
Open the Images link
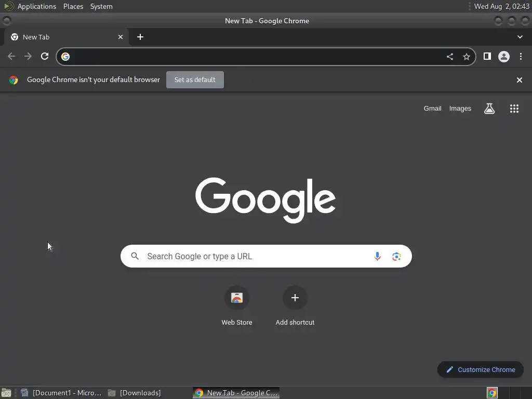[x=460, y=109]
